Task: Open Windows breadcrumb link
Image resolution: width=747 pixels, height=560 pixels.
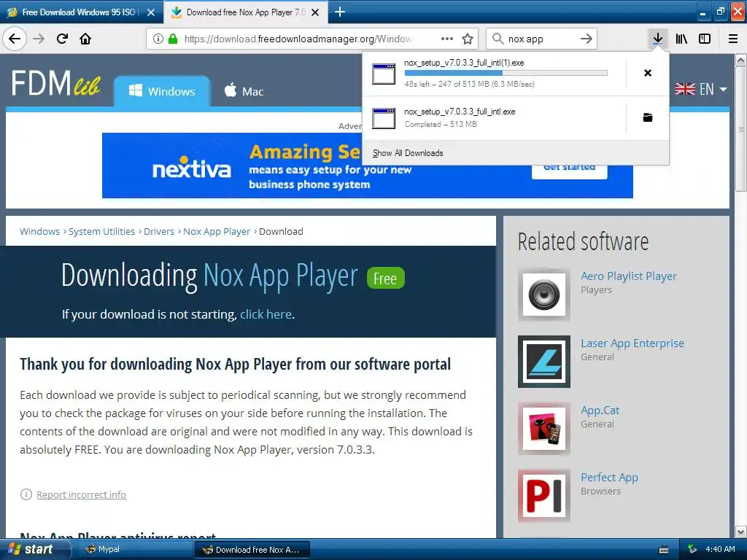Action: tap(39, 231)
